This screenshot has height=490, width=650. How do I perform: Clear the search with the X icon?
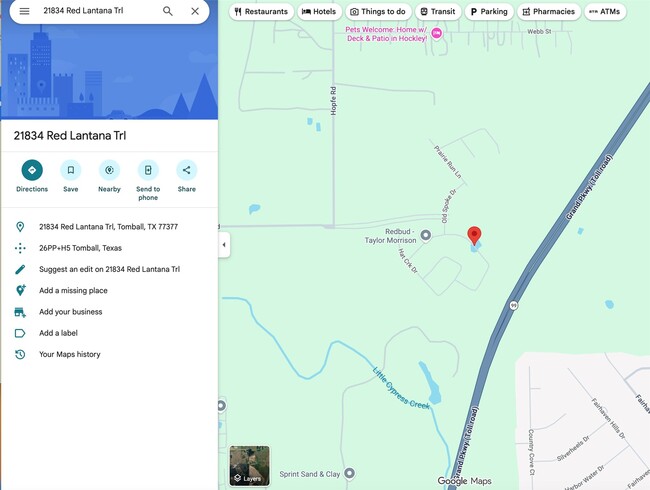[x=195, y=11]
